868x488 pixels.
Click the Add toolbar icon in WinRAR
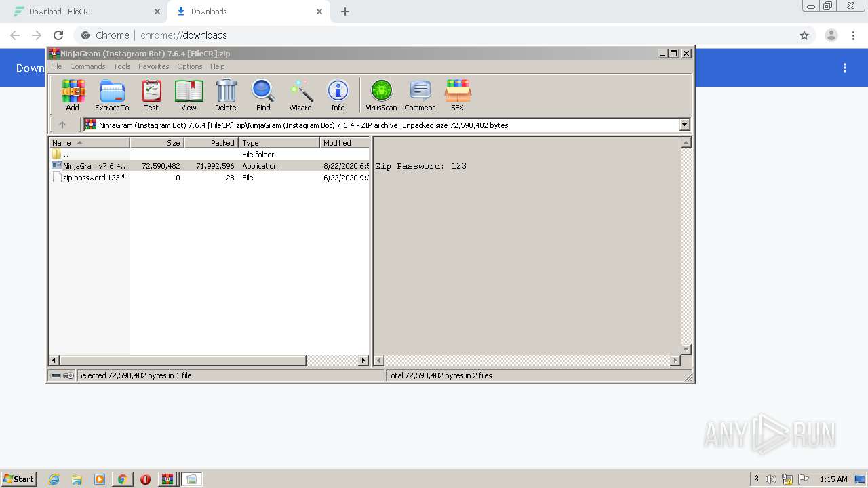73,95
